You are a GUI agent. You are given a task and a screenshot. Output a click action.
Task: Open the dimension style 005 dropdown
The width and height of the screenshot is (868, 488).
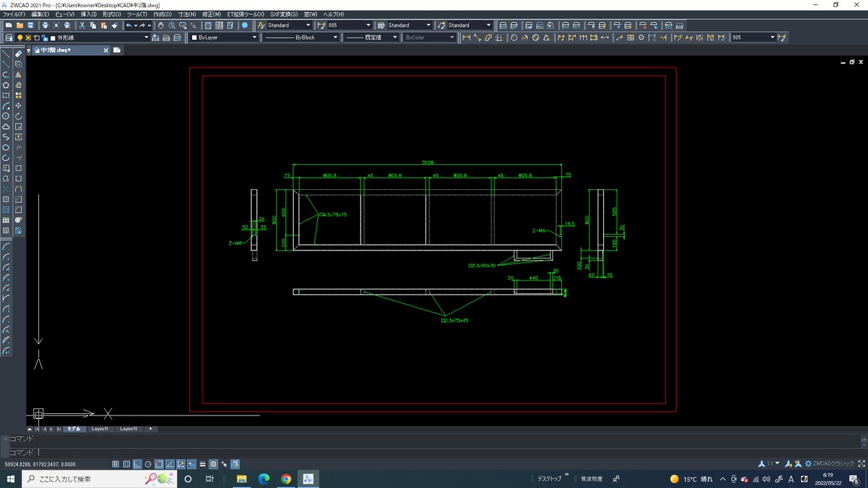pyautogui.click(x=349, y=26)
